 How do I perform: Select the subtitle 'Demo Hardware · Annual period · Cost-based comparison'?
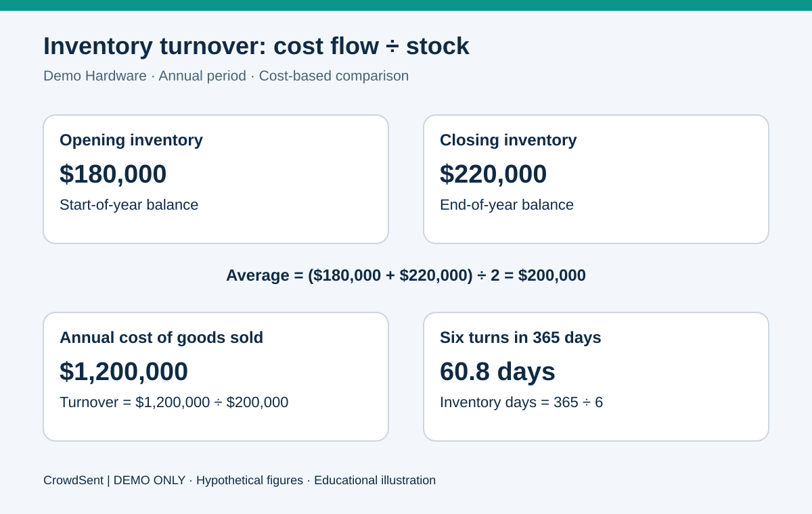pyautogui.click(x=226, y=76)
